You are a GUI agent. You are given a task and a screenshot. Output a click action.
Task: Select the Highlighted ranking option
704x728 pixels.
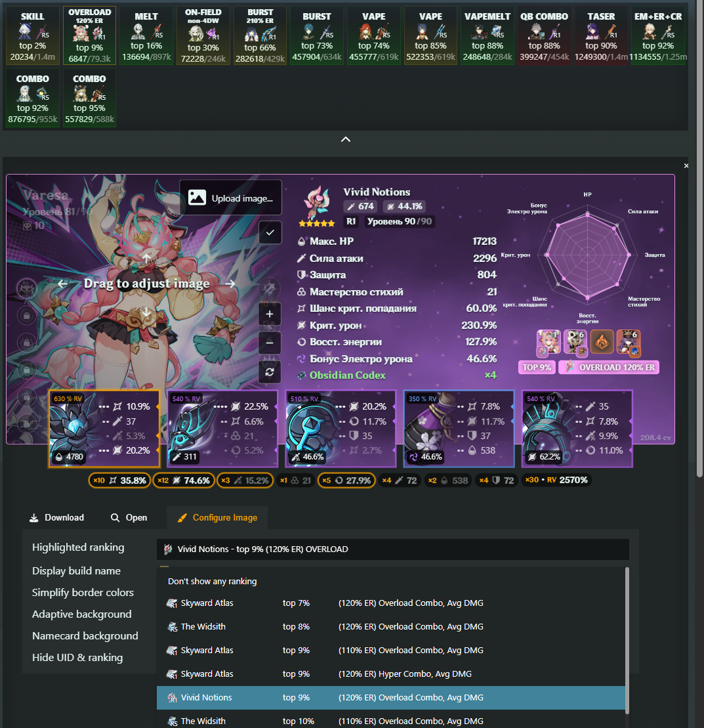click(78, 547)
